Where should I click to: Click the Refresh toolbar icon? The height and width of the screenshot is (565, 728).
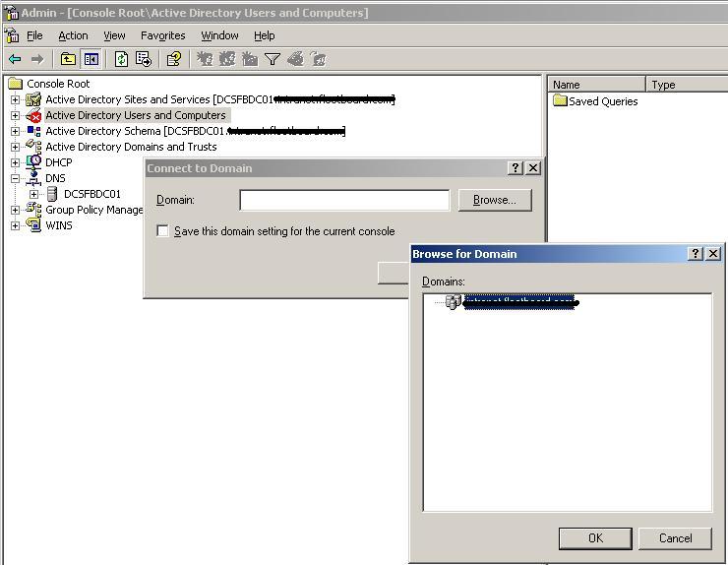click(x=121, y=59)
